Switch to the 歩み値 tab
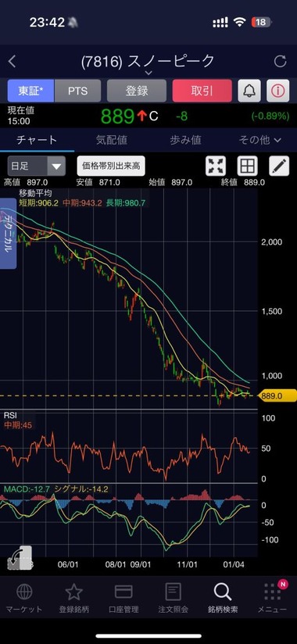This screenshot has height=644, width=297. tap(186, 140)
